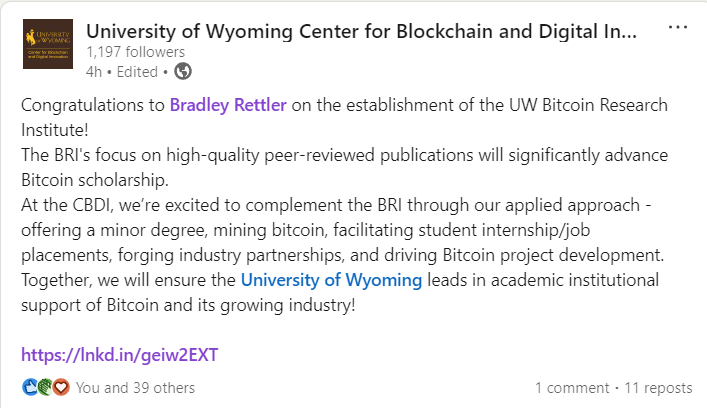This screenshot has width=707, height=408.
Task: Click the red heart Love reaction icon
Action: tap(60, 387)
